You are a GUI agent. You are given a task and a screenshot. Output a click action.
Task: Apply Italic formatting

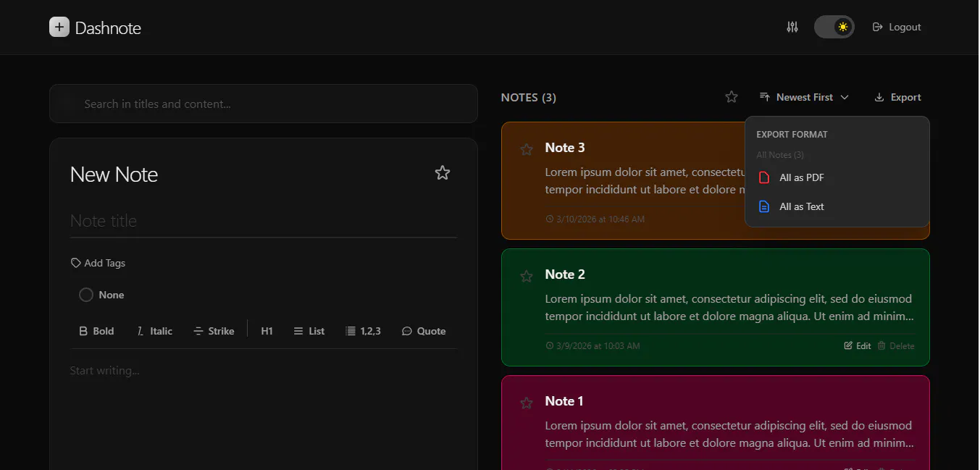tap(154, 331)
